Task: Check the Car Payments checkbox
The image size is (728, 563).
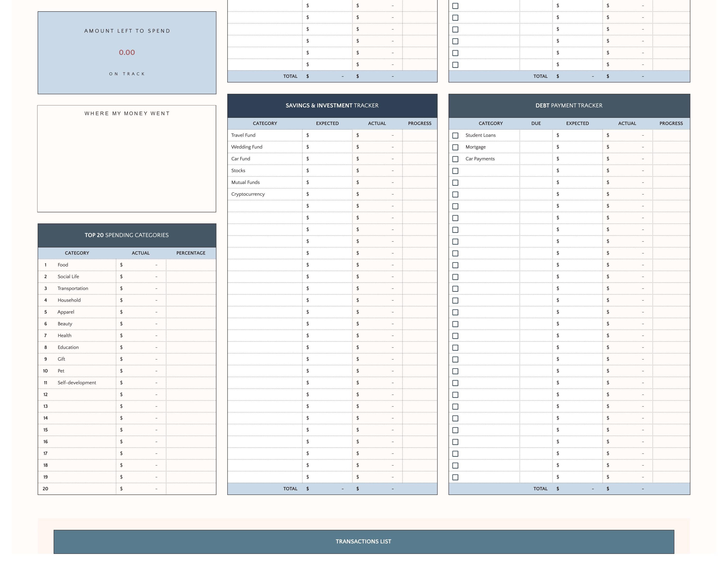Action: coord(455,159)
